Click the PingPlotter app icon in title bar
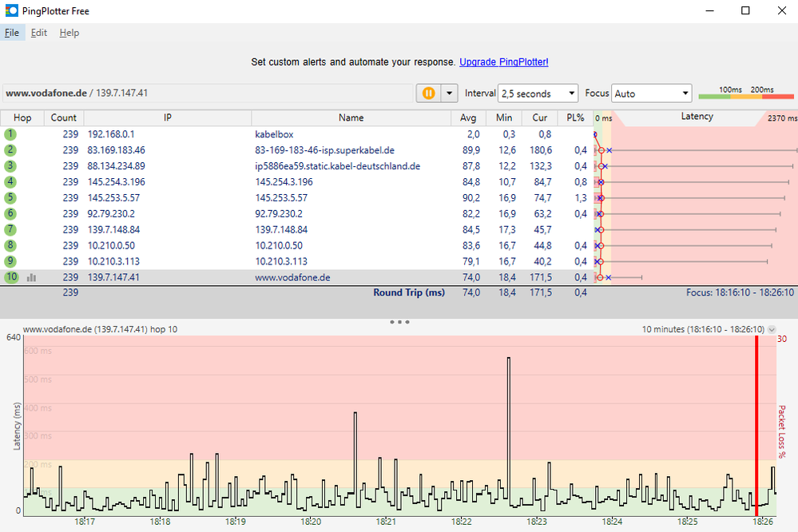The image size is (798, 532). 11,10
